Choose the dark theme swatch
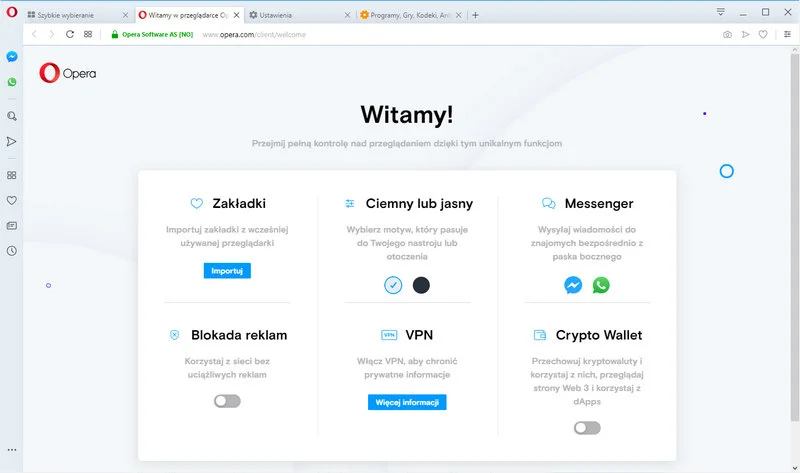This screenshot has width=800, height=473. click(421, 285)
